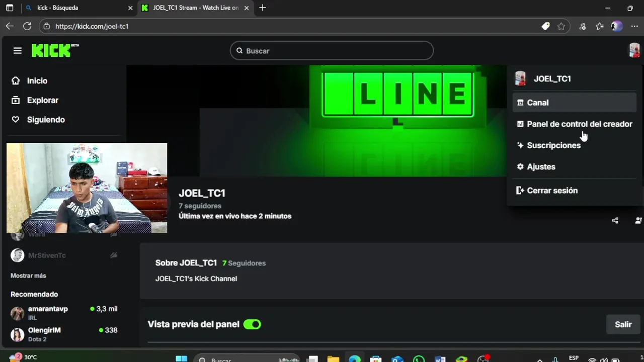Click the Salir button
The width and height of the screenshot is (644, 362).
coord(623,324)
